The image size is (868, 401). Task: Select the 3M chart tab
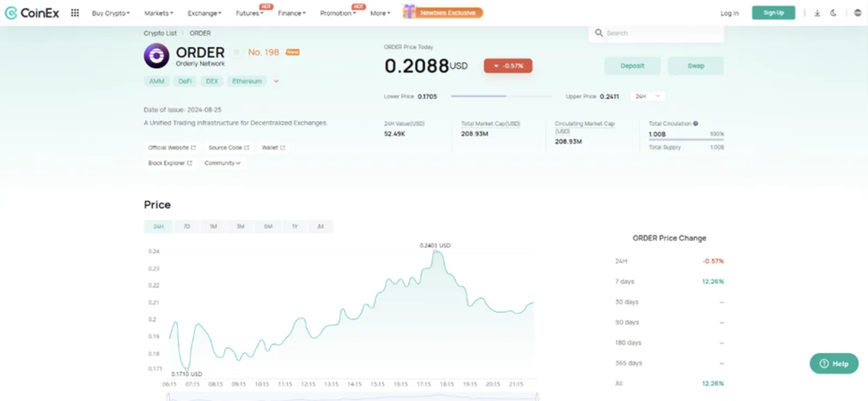click(240, 227)
